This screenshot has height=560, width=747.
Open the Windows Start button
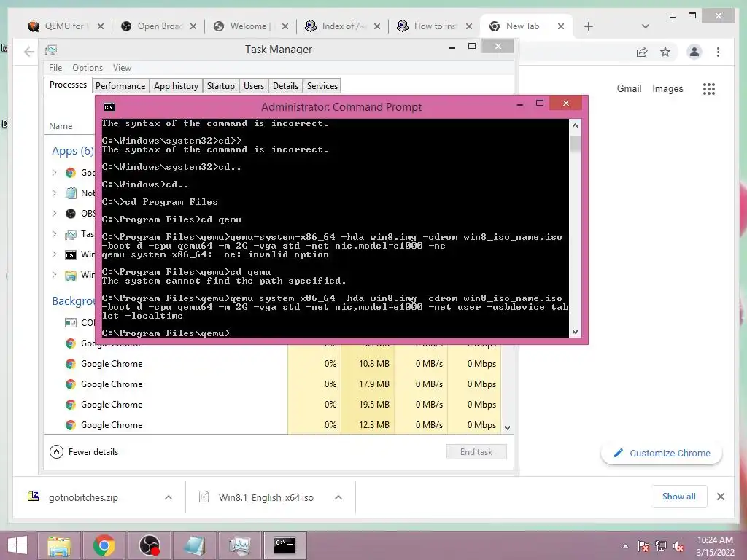(x=18, y=545)
